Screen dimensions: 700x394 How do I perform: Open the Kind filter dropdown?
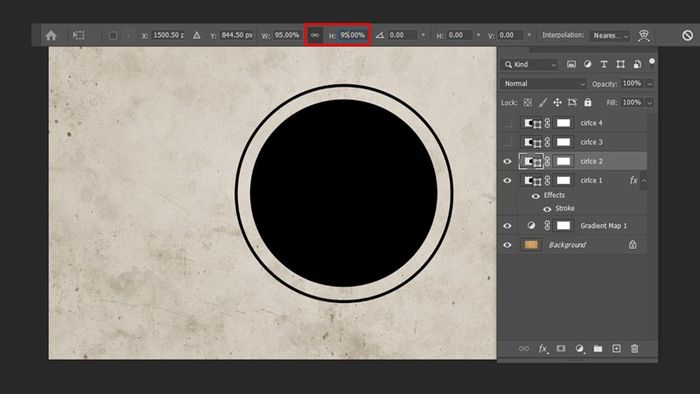tap(530, 65)
